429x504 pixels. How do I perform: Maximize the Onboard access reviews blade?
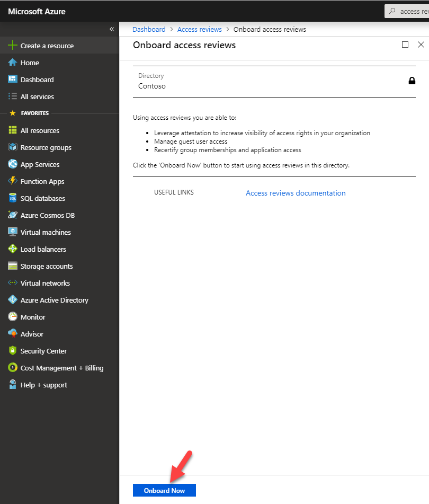tap(405, 45)
